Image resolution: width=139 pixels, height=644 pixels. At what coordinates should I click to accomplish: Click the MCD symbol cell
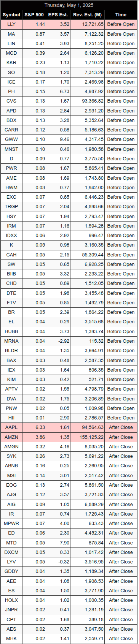11,53
